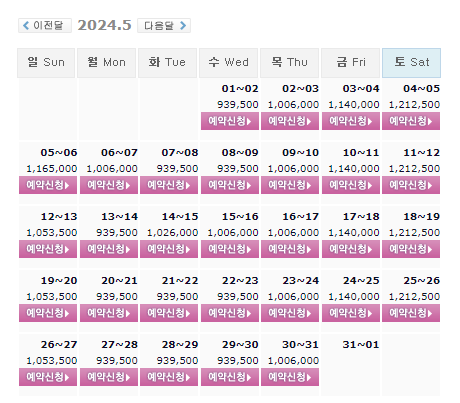This screenshot has width=460, height=403.
Task: Click 예약신청 for 15~16
Action: pos(230,249)
